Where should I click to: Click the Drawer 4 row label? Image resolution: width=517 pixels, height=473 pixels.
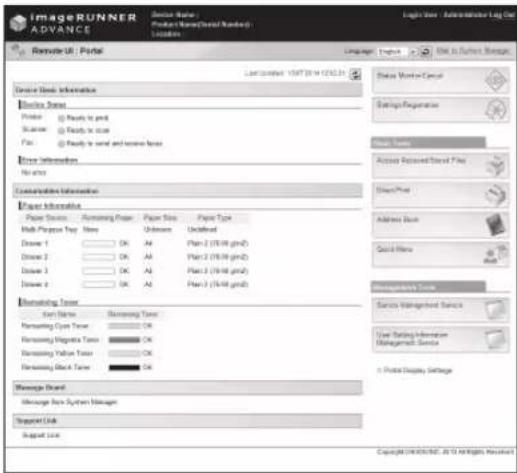tap(35, 284)
